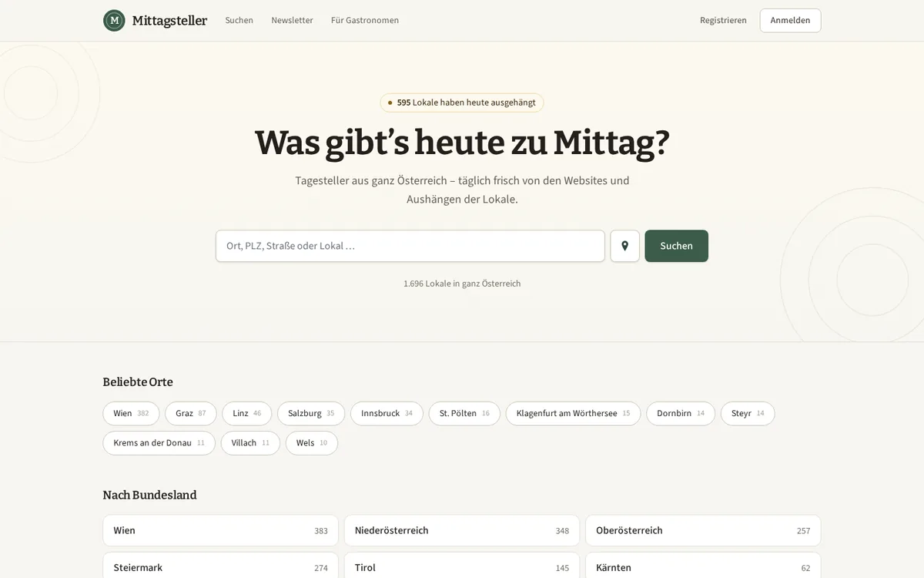Click the 'Beliebte Orte' heading
This screenshot has height=578, width=924.
point(138,382)
